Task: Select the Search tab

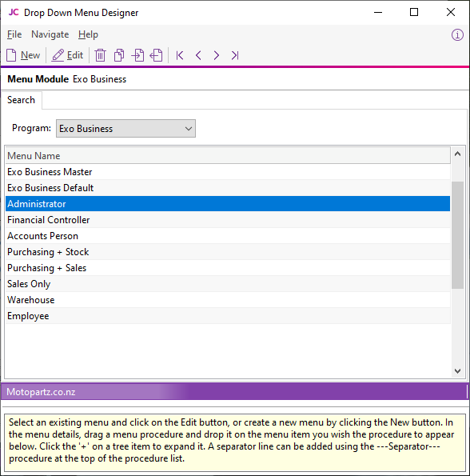Action: 22,100
